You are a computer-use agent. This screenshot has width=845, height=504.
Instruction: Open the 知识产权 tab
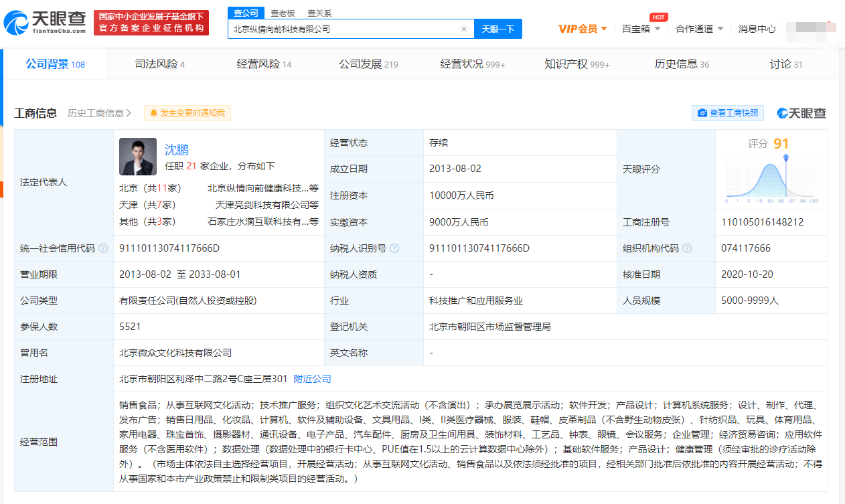tap(576, 64)
